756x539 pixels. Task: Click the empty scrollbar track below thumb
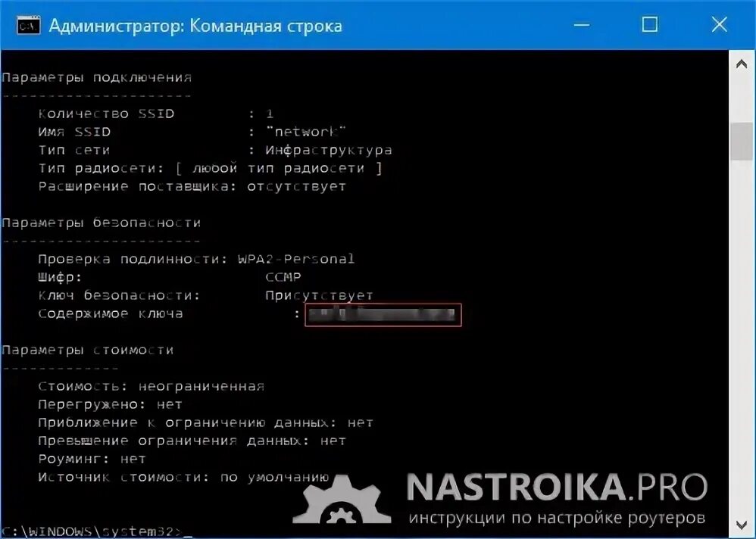(x=742, y=337)
